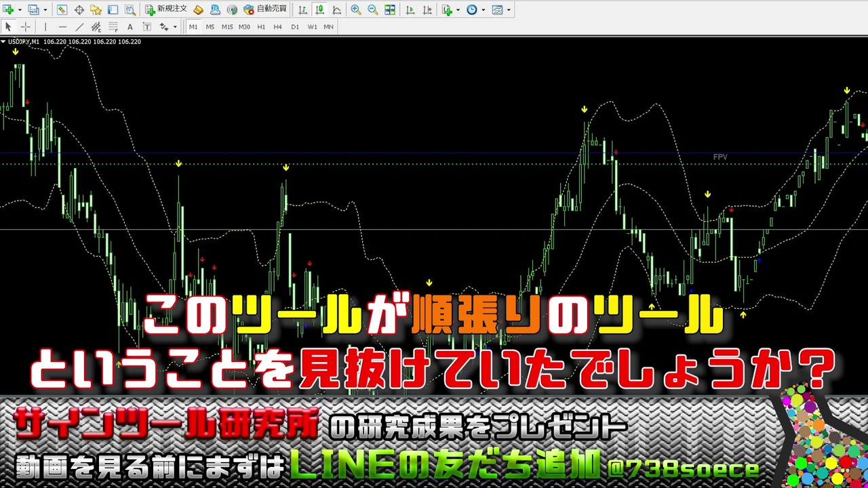Viewport: 868px width, 488px height.
Task: Tile windows with the grid icon
Action: coord(390,9)
